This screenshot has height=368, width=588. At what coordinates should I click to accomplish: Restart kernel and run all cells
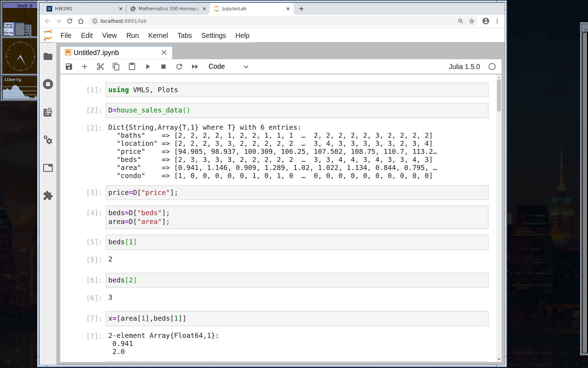[195, 67]
